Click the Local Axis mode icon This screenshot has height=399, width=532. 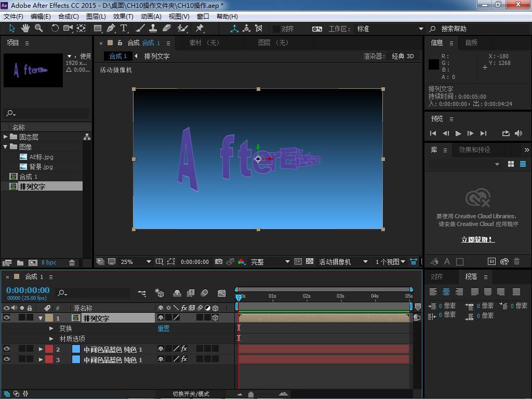[234, 29]
